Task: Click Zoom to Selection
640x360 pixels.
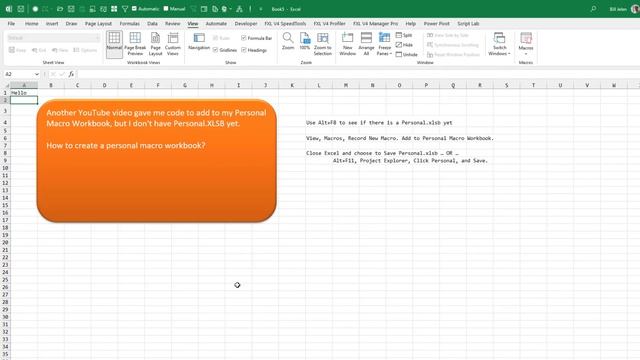Action: (322, 44)
